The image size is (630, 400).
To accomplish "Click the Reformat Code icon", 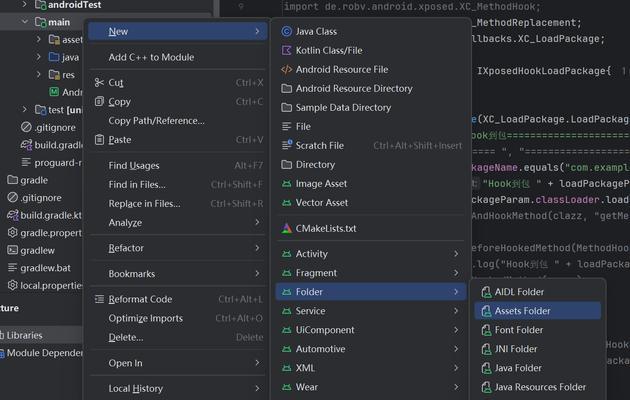I will (x=99, y=299).
